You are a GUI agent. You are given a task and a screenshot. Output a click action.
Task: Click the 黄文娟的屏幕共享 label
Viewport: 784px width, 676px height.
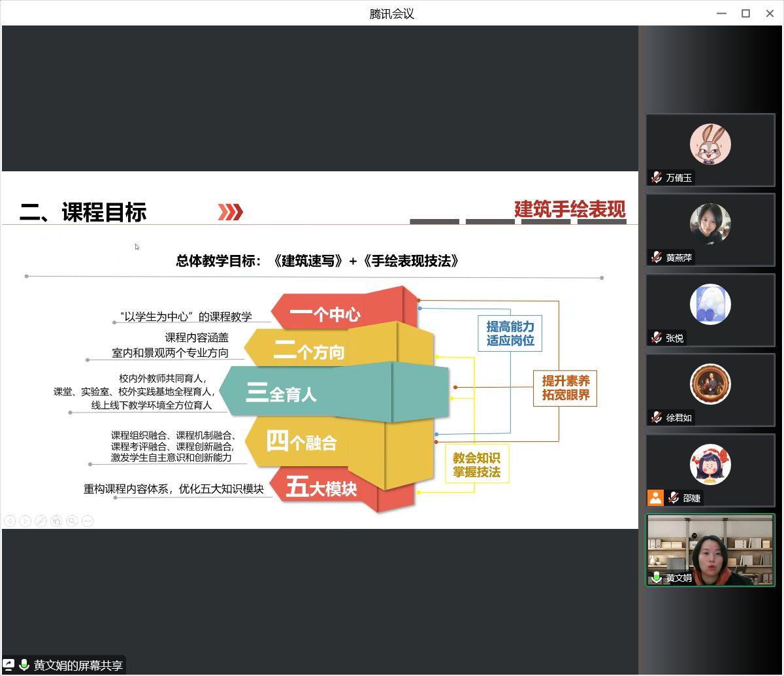point(78,666)
